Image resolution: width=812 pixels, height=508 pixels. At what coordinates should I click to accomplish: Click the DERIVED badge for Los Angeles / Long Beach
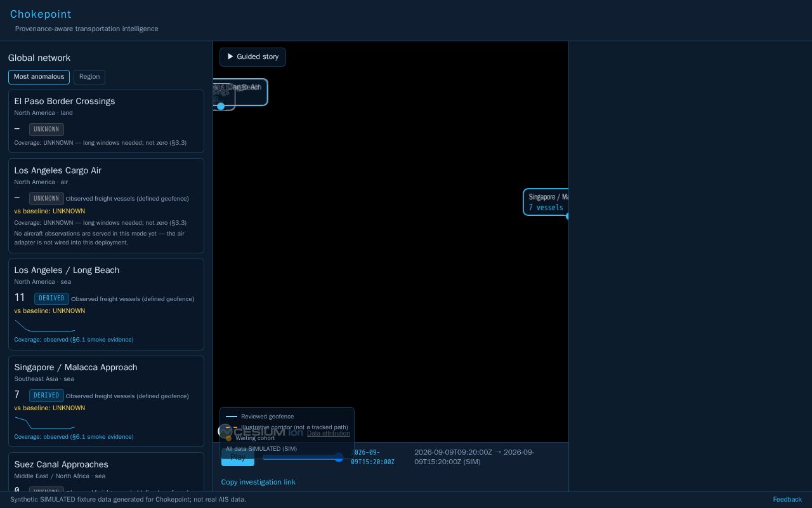tap(51, 298)
